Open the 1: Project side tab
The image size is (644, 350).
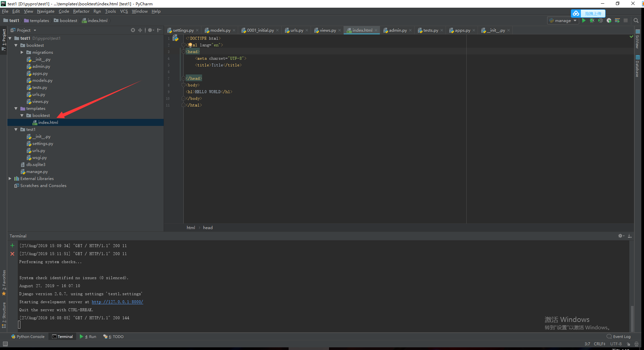[x=4, y=40]
